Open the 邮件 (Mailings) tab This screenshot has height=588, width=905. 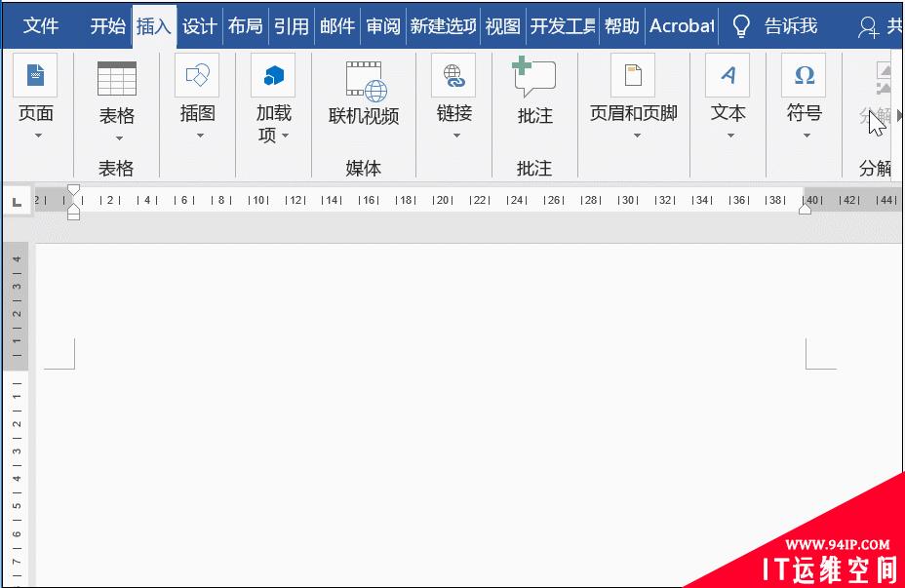(337, 26)
